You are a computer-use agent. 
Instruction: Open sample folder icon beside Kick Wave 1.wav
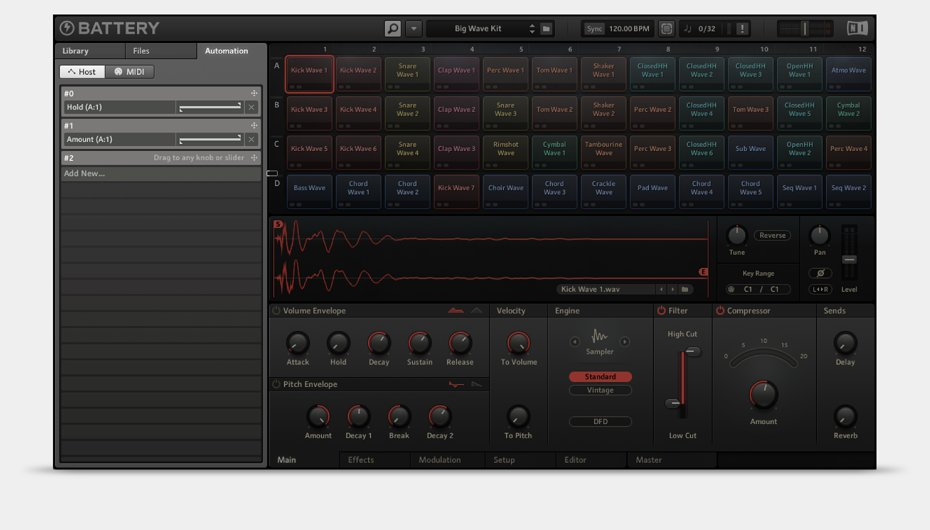pos(686,289)
